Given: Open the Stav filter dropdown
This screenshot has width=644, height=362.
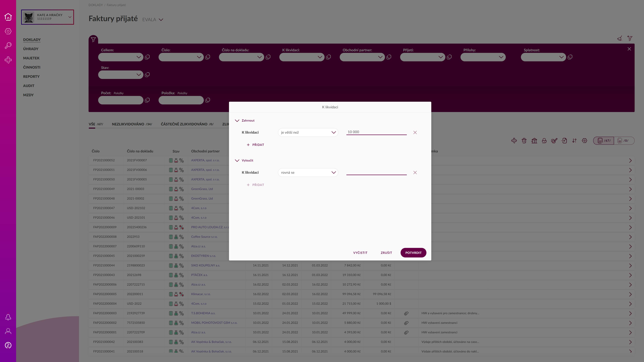Looking at the screenshot, I should (120, 74).
